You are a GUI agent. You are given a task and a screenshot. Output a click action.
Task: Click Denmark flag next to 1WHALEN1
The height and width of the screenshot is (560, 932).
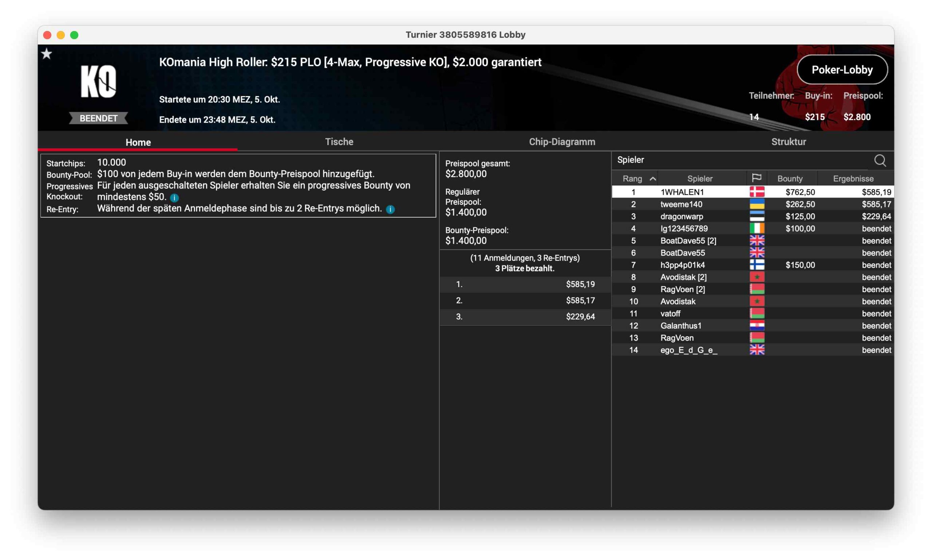pyautogui.click(x=757, y=192)
